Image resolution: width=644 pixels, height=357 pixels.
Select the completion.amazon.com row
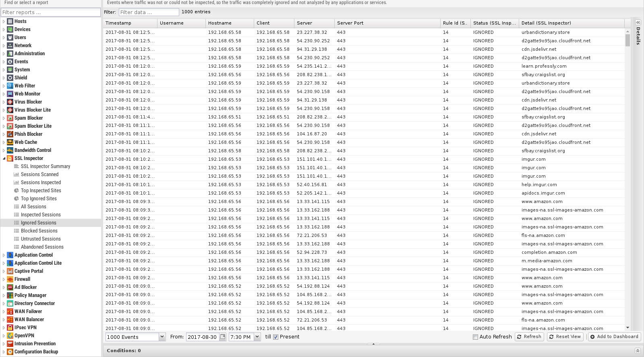pyautogui.click(x=364, y=252)
